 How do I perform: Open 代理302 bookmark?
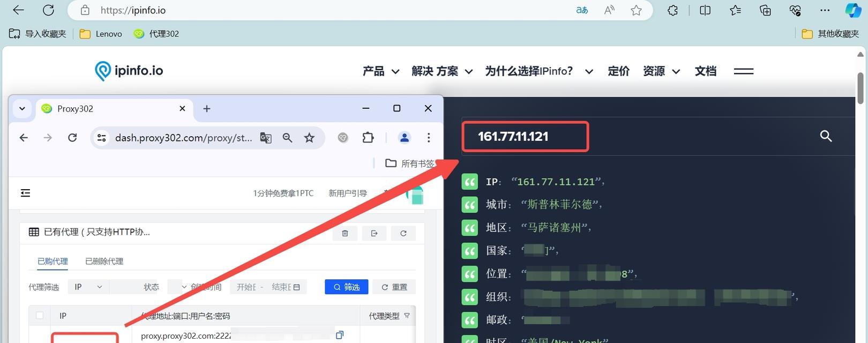click(x=156, y=34)
